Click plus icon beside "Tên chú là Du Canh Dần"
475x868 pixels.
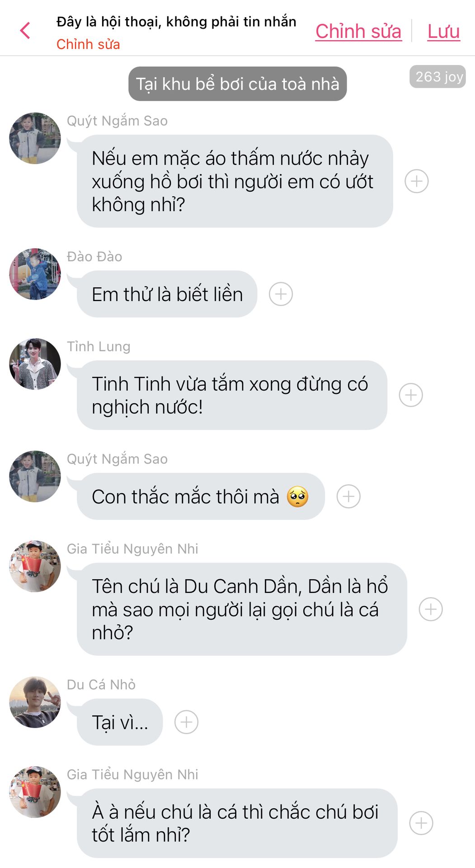tap(431, 609)
